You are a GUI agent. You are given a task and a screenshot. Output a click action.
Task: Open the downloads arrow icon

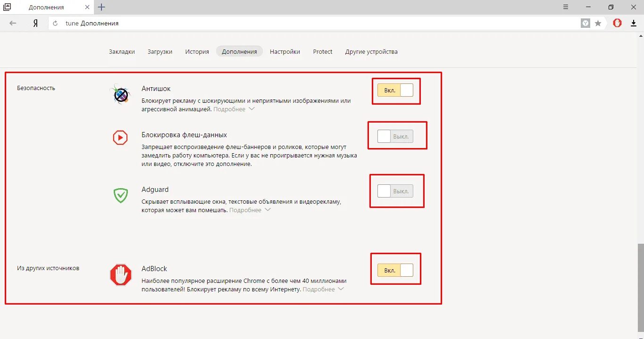pyautogui.click(x=634, y=23)
